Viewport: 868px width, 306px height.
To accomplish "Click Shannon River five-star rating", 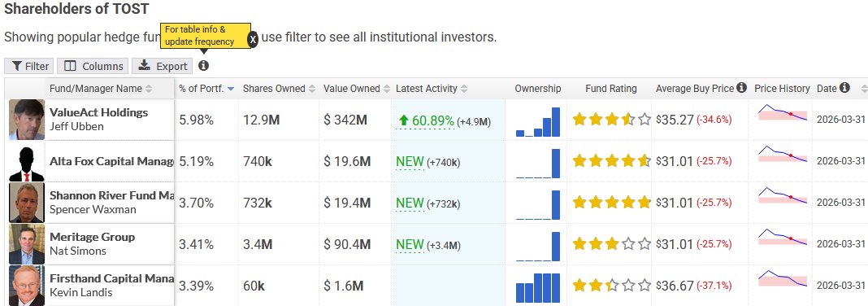I will (x=612, y=203).
